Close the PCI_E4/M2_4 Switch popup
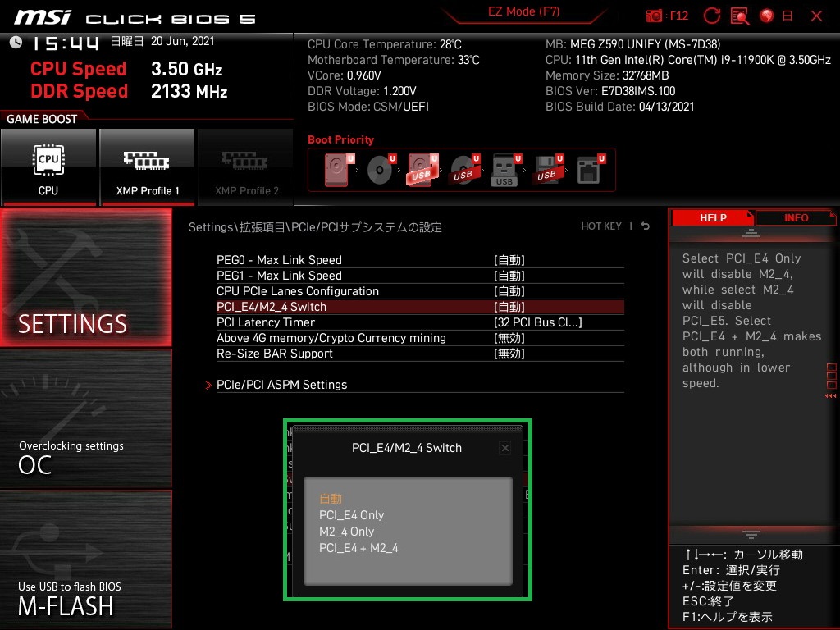 (504, 448)
